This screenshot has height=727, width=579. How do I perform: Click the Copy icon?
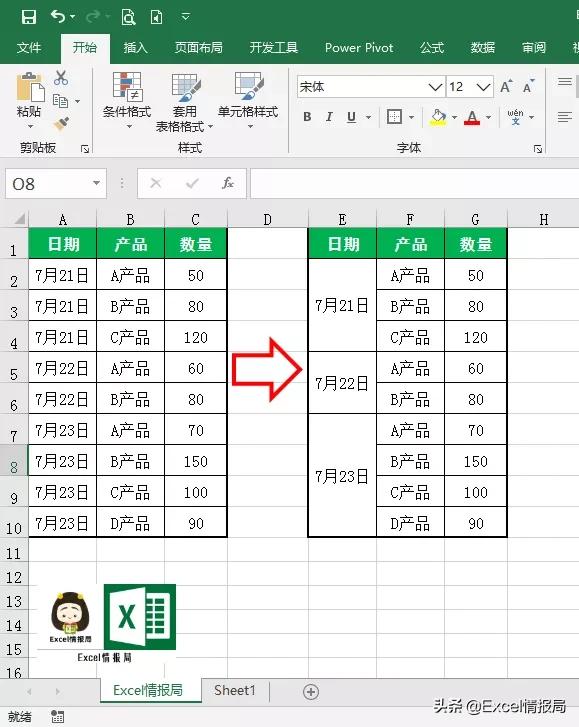tap(60, 100)
